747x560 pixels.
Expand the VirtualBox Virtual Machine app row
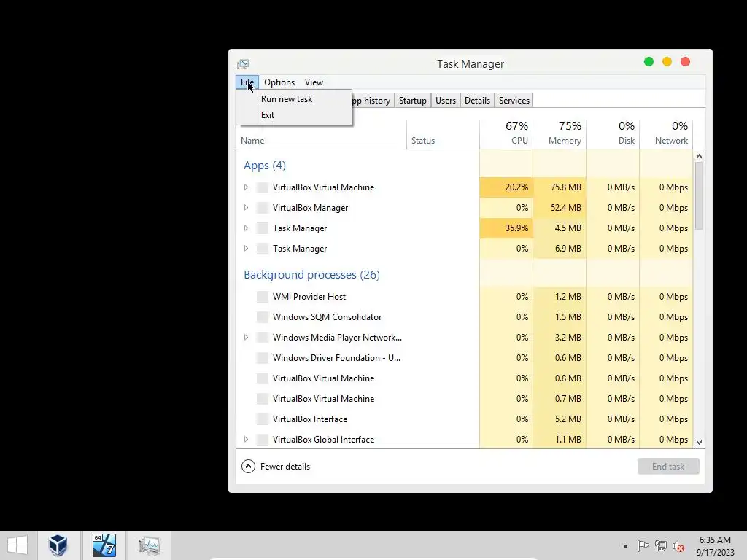(x=247, y=187)
